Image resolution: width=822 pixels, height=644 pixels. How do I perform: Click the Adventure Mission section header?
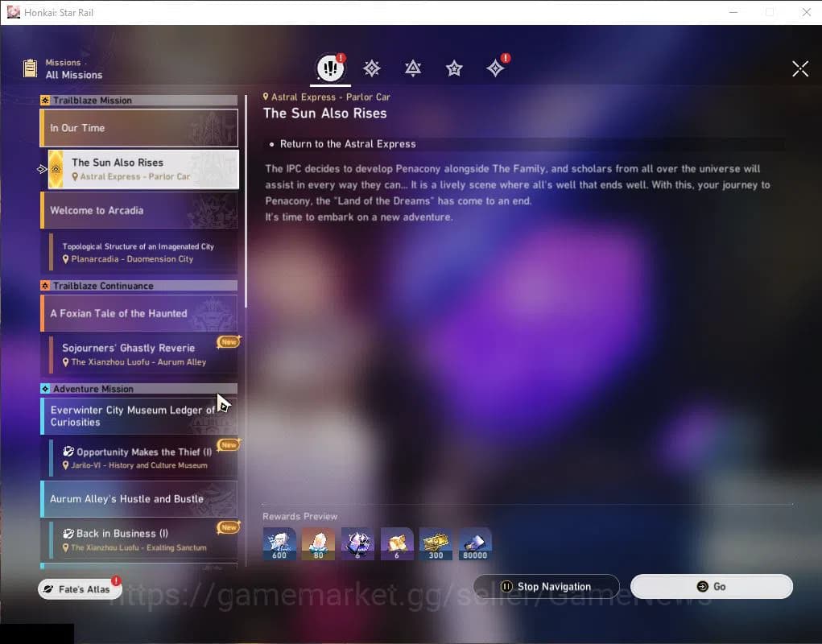[x=139, y=389]
